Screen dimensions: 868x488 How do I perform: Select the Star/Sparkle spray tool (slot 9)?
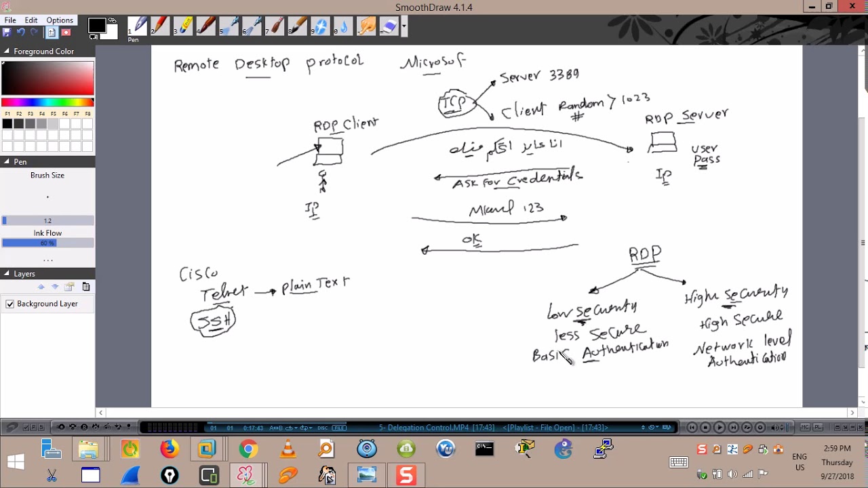[321, 26]
